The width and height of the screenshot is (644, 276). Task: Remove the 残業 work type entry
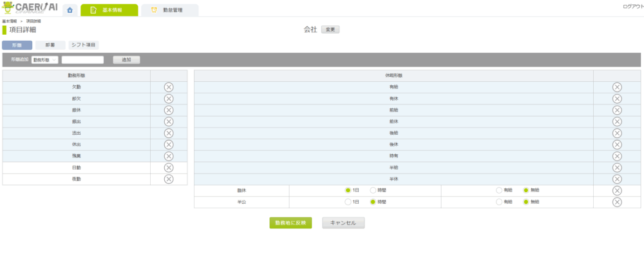click(x=169, y=156)
